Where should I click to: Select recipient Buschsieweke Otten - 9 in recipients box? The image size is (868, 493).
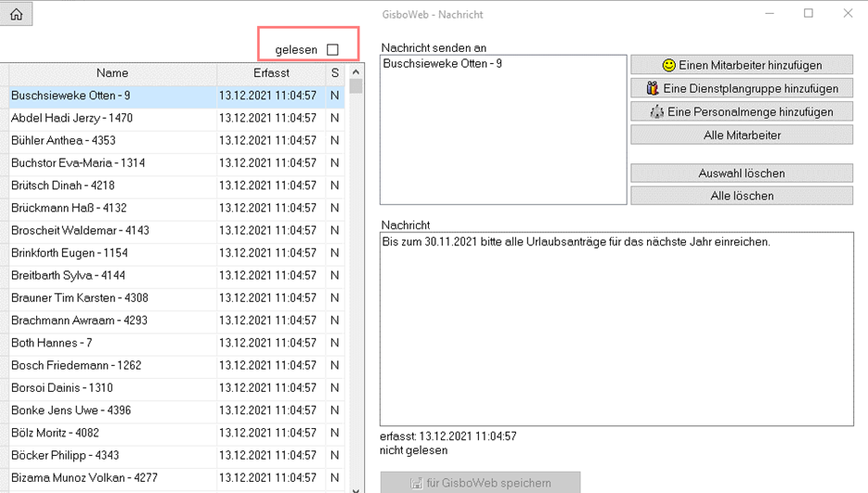point(442,64)
